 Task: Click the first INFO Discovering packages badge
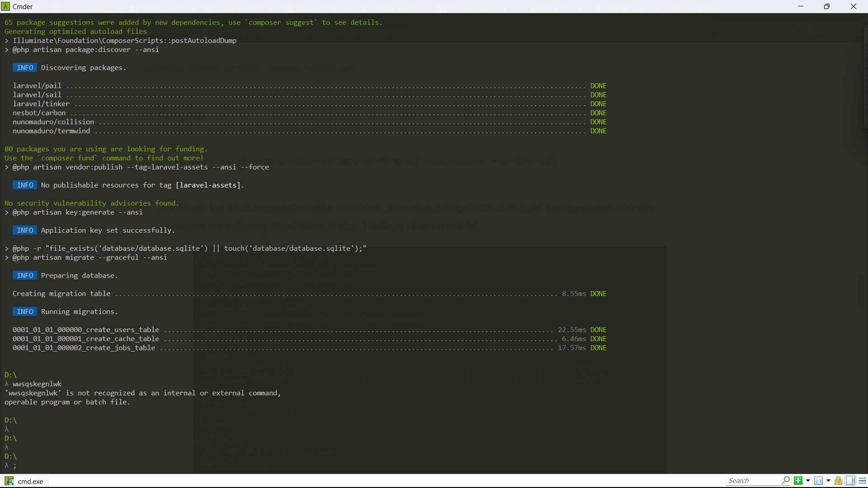point(25,68)
